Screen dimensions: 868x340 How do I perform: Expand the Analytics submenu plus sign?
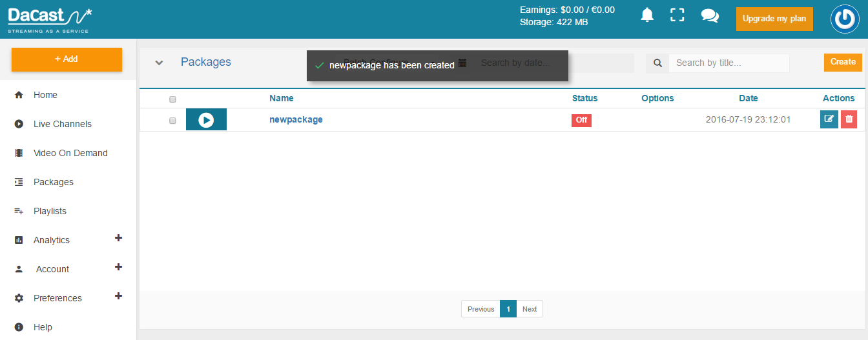click(x=118, y=238)
